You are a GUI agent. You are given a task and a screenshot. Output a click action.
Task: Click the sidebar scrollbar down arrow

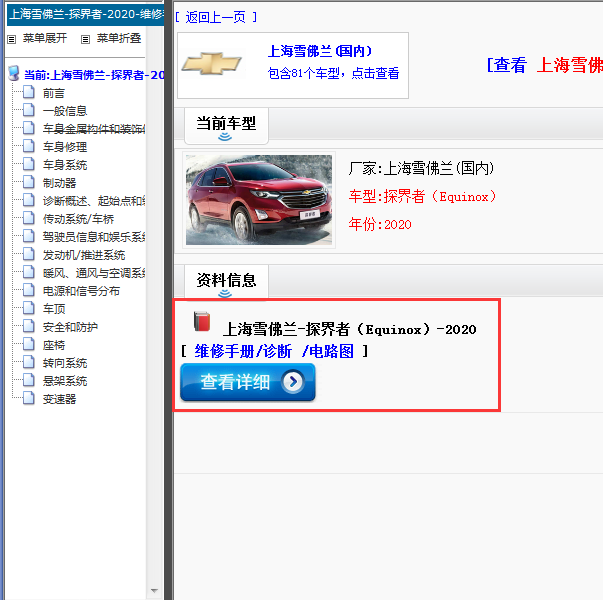(154, 590)
